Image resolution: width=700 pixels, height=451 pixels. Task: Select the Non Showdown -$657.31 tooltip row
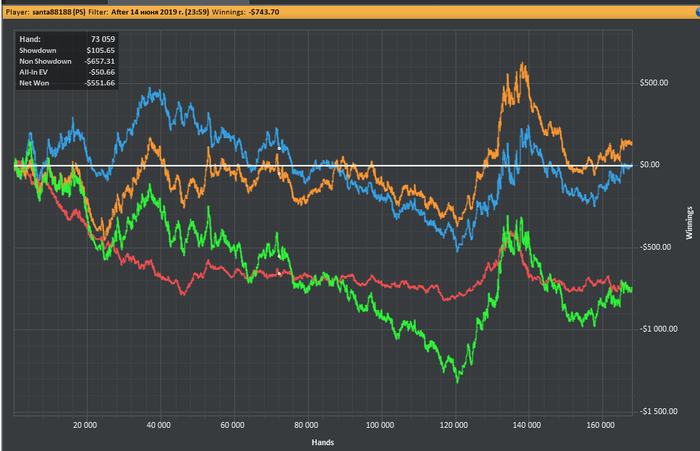click(x=67, y=61)
